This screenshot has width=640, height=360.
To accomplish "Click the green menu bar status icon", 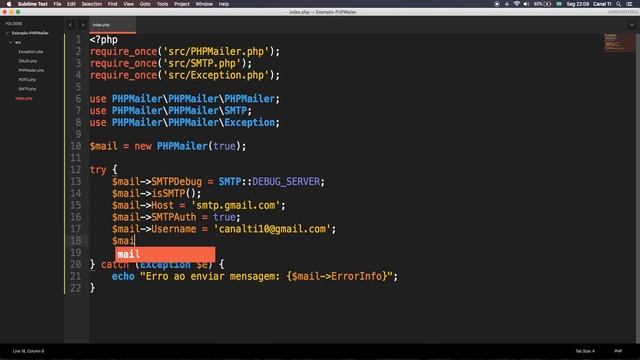I will 559,4.
